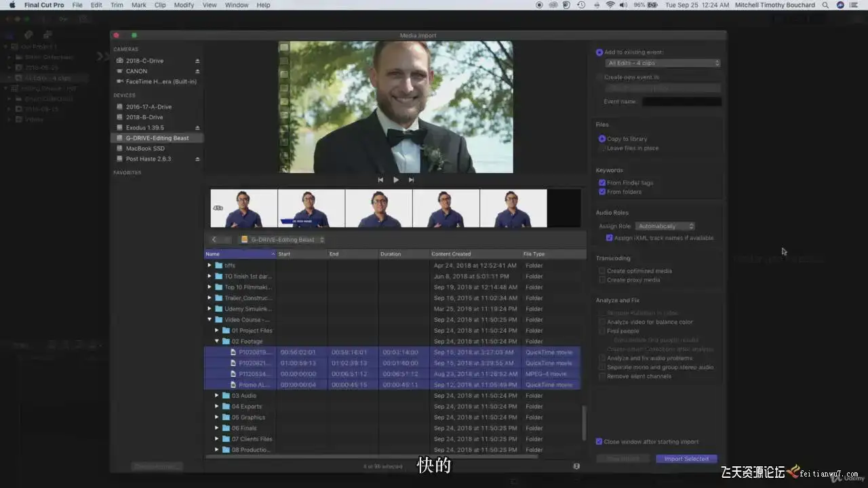Image resolution: width=868 pixels, height=488 pixels.
Task: Select the Add to existing event radio
Action: pos(599,52)
